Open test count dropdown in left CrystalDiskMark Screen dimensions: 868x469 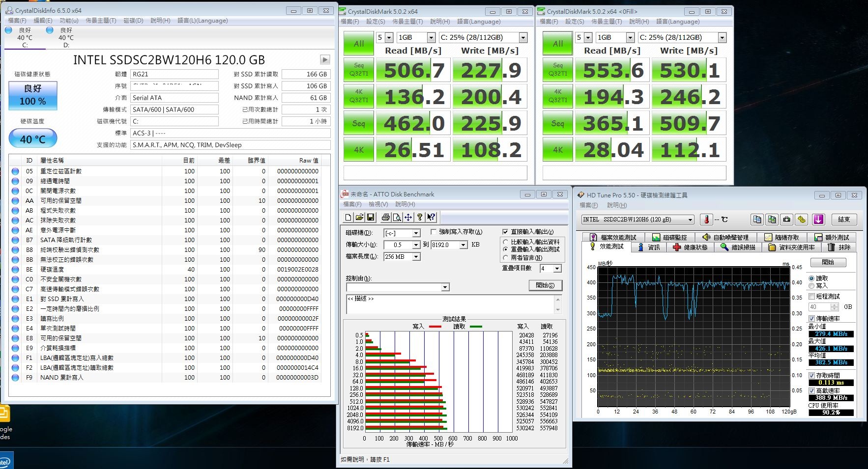coord(389,37)
